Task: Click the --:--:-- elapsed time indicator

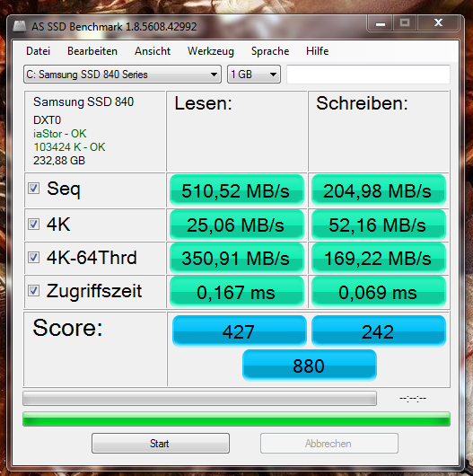Action: (413, 398)
